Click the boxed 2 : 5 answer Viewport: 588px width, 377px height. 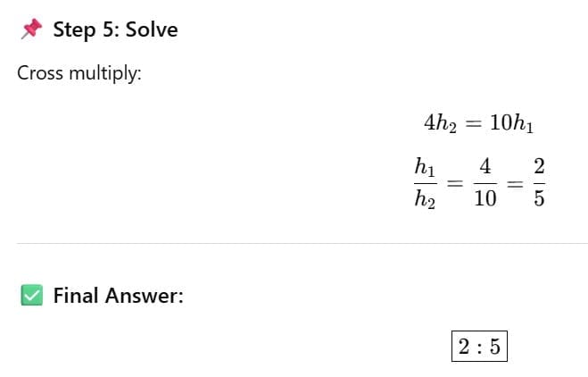pos(480,347)
